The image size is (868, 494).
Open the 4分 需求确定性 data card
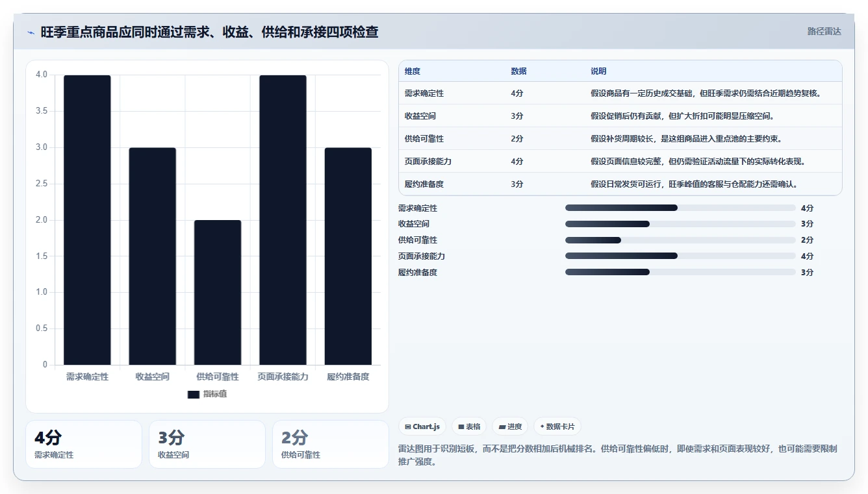tap(84, 444)
